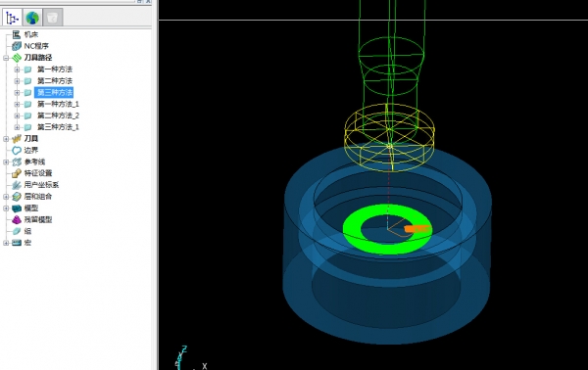Click the 残留模型 stock model icon
This screenshot has width=588, height=370.
click(16, 220)
